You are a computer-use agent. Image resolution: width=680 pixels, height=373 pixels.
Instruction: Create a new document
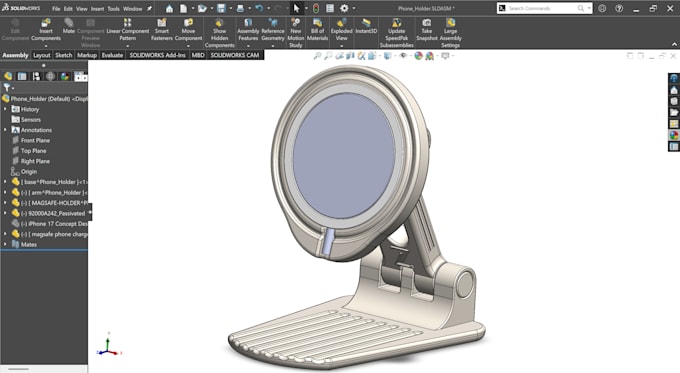pyautogui.click(x=184, y=8)
